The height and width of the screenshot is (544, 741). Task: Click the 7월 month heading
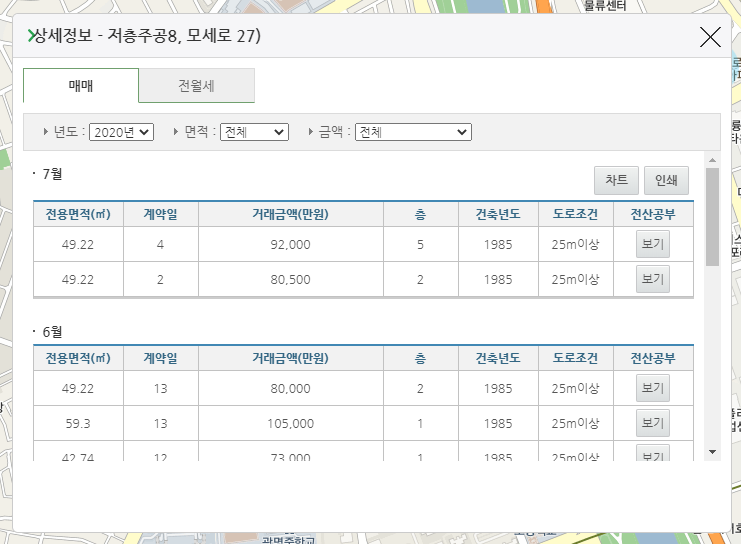(x=52, y=174)
